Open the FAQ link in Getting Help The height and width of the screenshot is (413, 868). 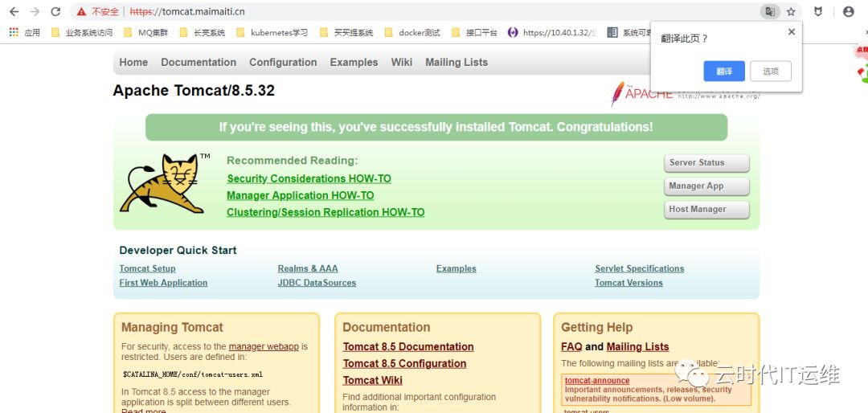point(571,347)
